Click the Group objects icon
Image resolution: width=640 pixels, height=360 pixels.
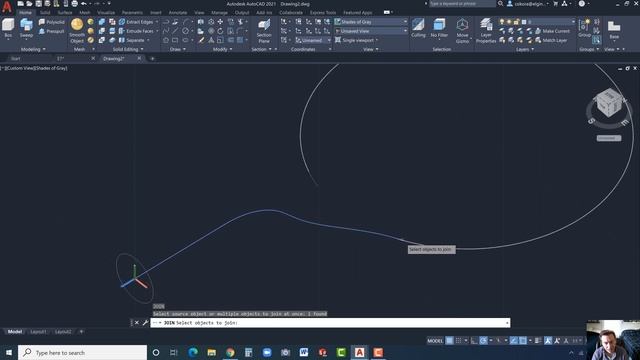[584, 28]
